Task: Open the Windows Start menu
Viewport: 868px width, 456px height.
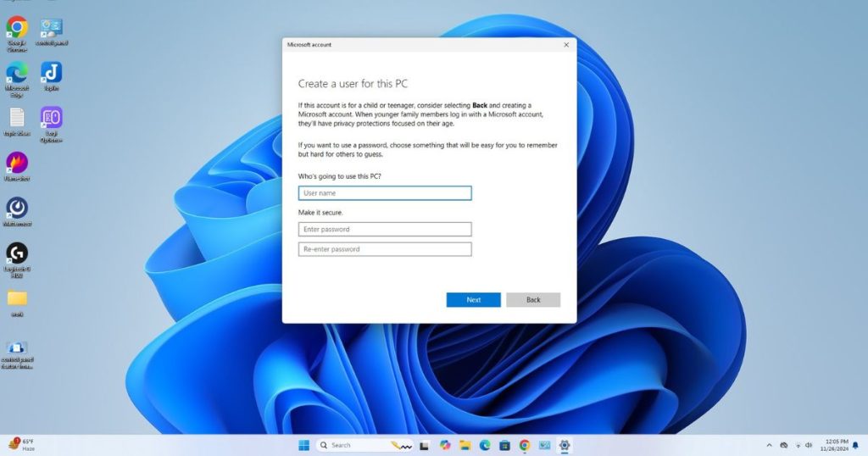Action: pyautogui.click(x=303, y=445)
